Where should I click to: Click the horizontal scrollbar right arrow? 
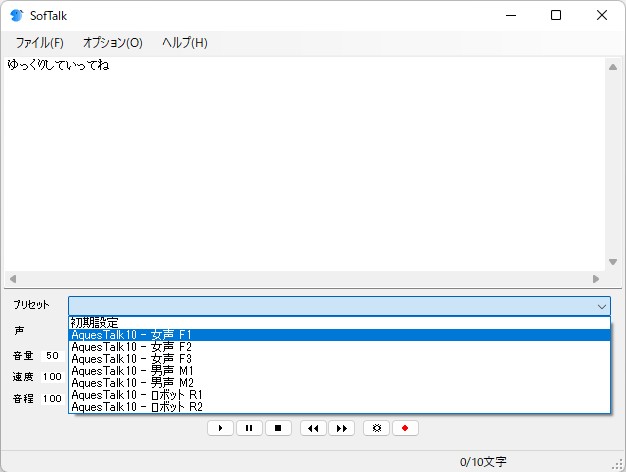(x=596, y=279)
